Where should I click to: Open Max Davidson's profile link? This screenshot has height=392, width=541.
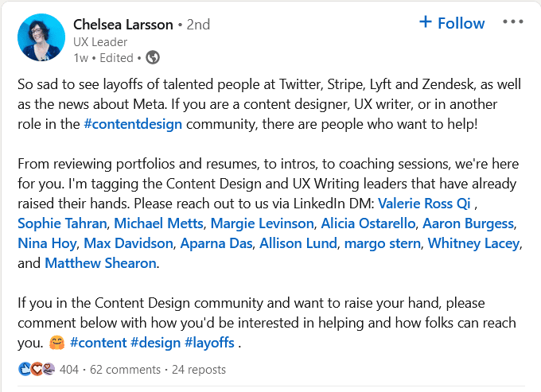[128, 243]
